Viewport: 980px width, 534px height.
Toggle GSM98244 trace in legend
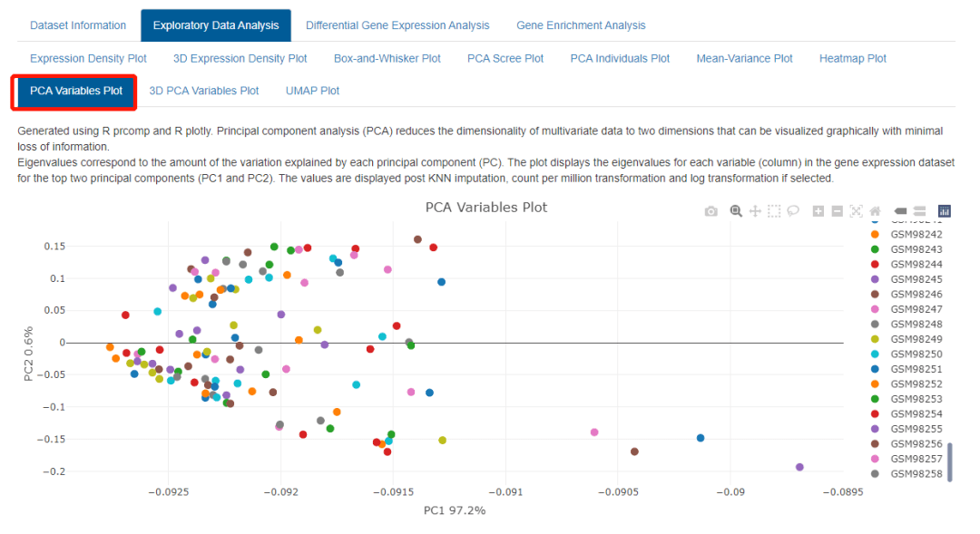tap(906, 264)
